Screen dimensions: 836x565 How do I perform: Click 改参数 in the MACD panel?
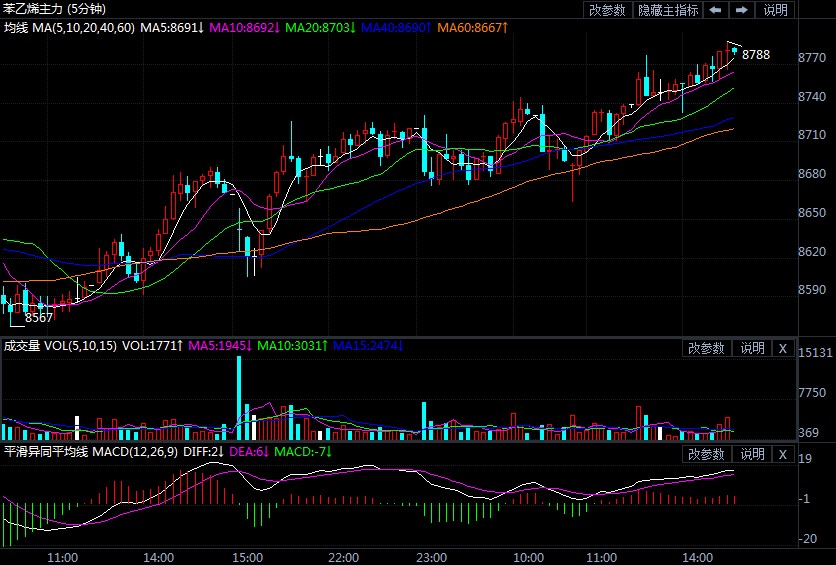(x=707, y=455)
